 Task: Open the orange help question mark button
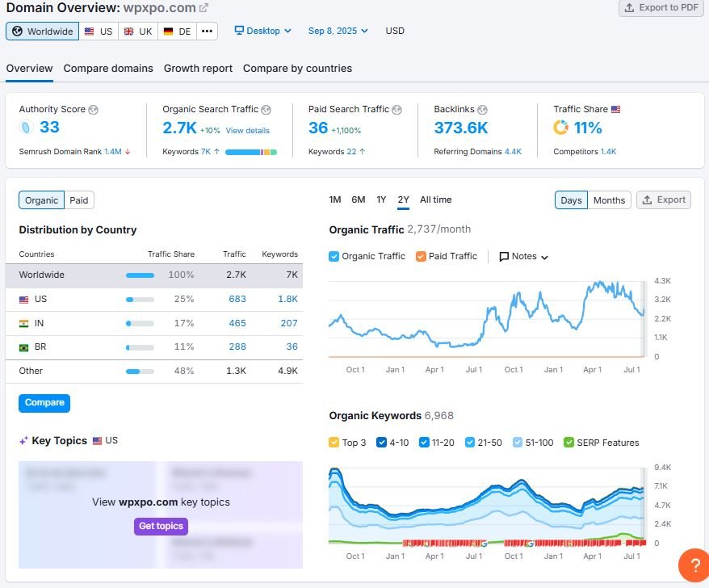(x=692, y=565)
